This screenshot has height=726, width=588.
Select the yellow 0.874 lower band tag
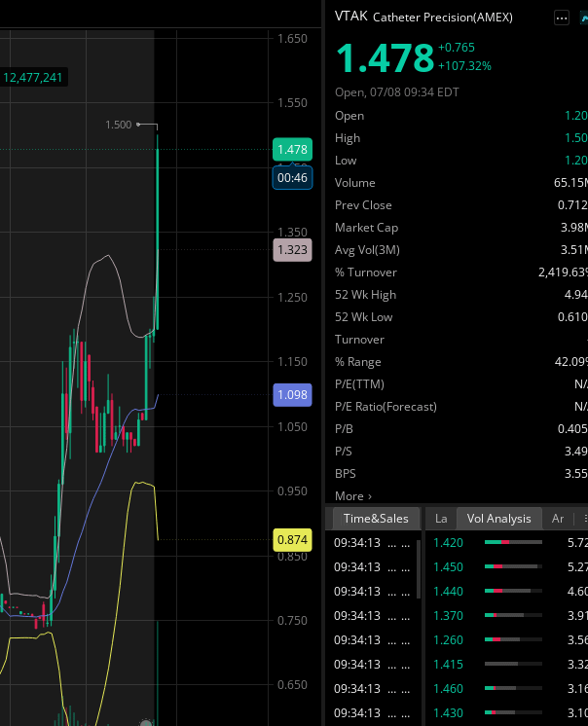pos(292,540)
